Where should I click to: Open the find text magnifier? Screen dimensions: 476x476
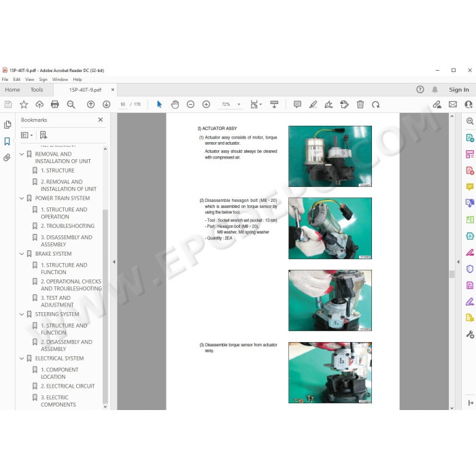71,105
